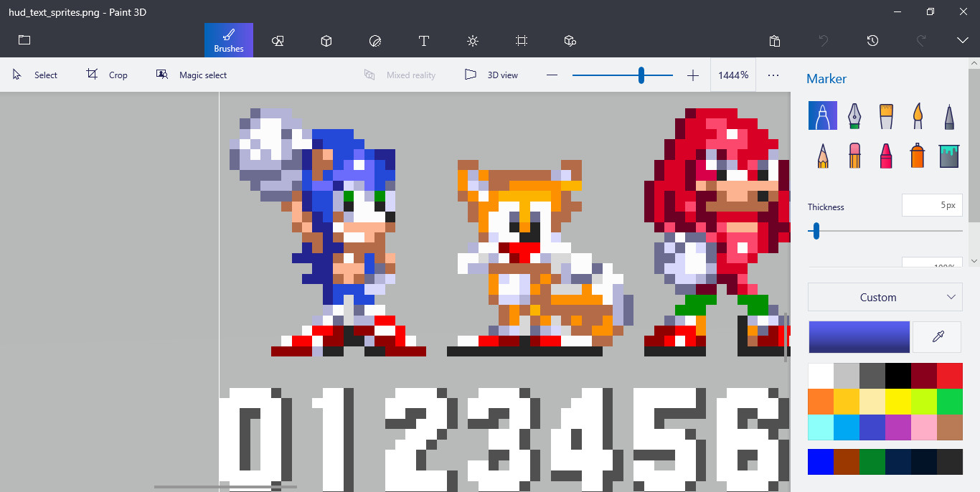
Task: Switch to the Brushes tab
Action: [228, 41]
